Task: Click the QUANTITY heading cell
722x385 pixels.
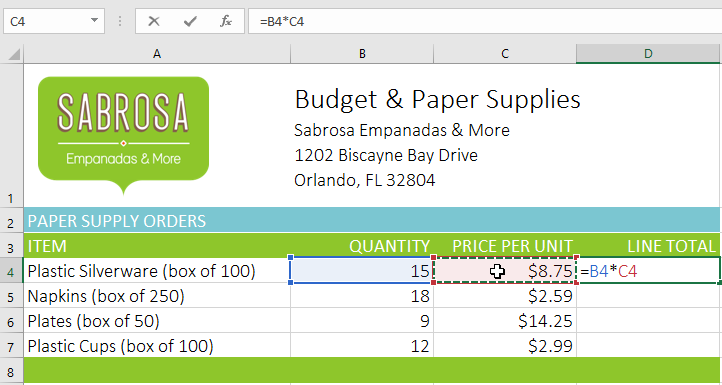Action: (x=362, y=246)
